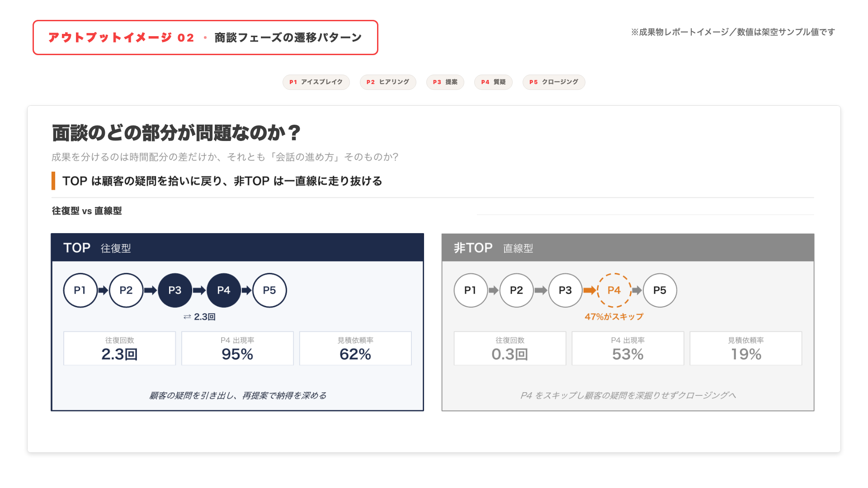Click the P2 circle in 非TOP panel
This screenshot has height=488, width=868.
coord(516,290)
